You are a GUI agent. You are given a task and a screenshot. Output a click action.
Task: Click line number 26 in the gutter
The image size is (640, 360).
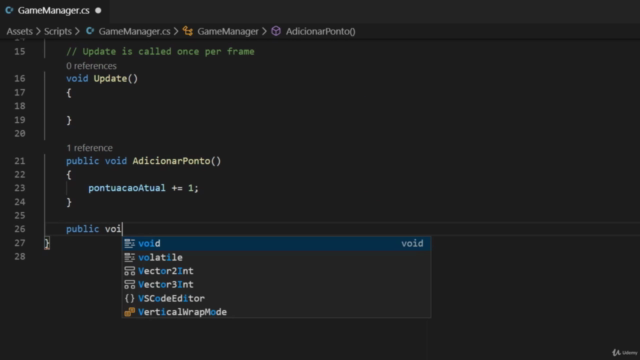pyautogui.click(x=20, y=229)
